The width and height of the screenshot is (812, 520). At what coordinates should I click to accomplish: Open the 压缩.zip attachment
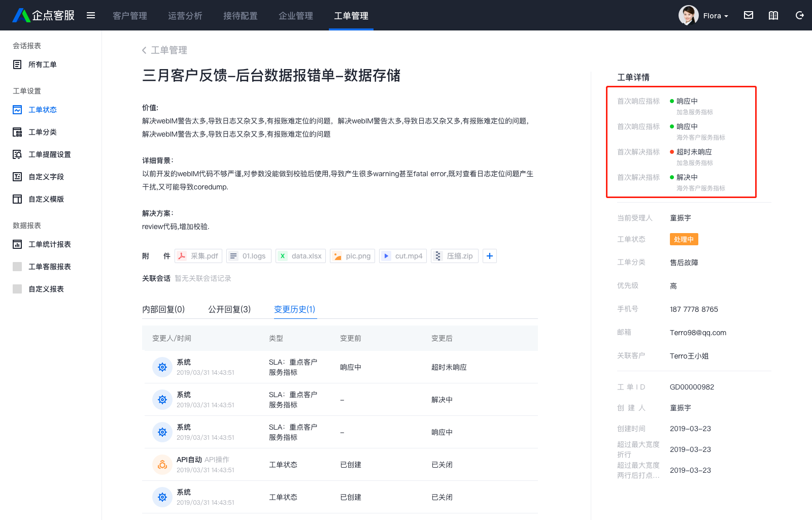coord(455,256)
